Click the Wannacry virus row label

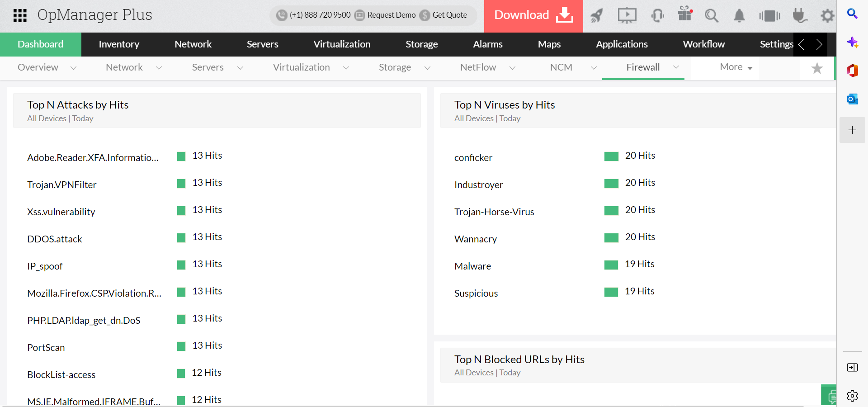(476, 239)
